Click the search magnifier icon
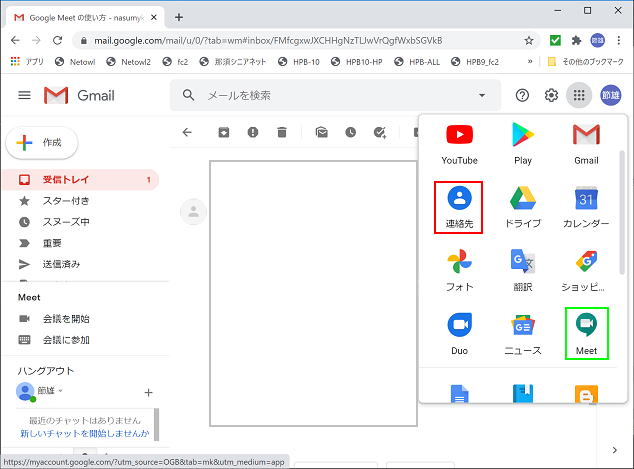The height and width of the screenshot is (469, 634). tap(188, 95)
